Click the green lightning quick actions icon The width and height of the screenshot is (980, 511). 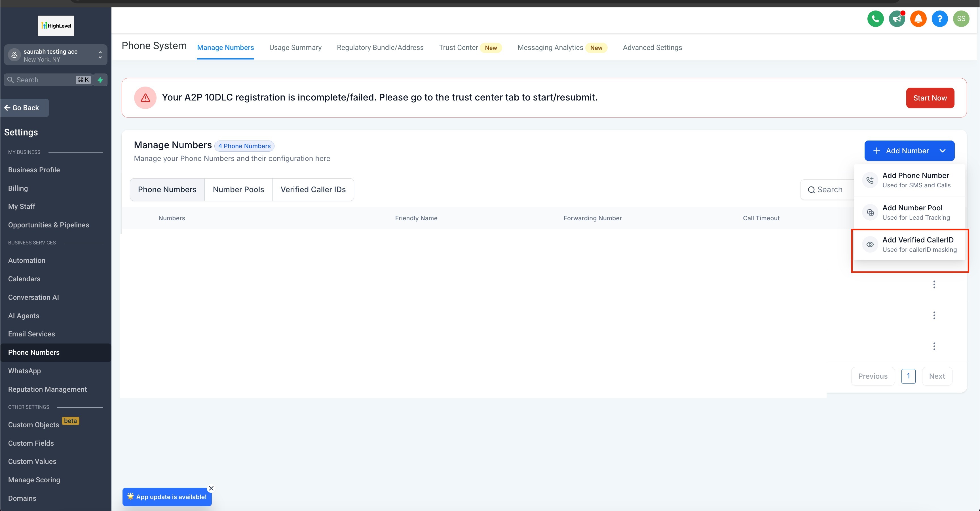point(100,80)
